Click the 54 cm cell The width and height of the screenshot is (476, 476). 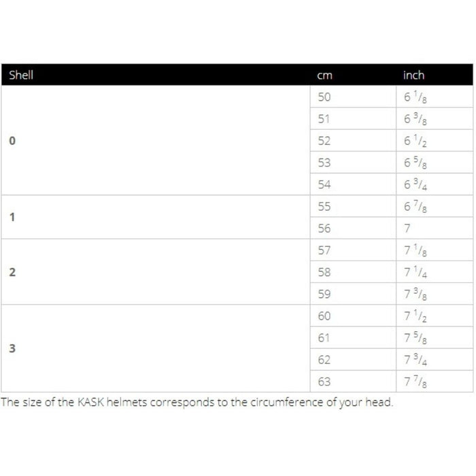click(x=324, y=185)
